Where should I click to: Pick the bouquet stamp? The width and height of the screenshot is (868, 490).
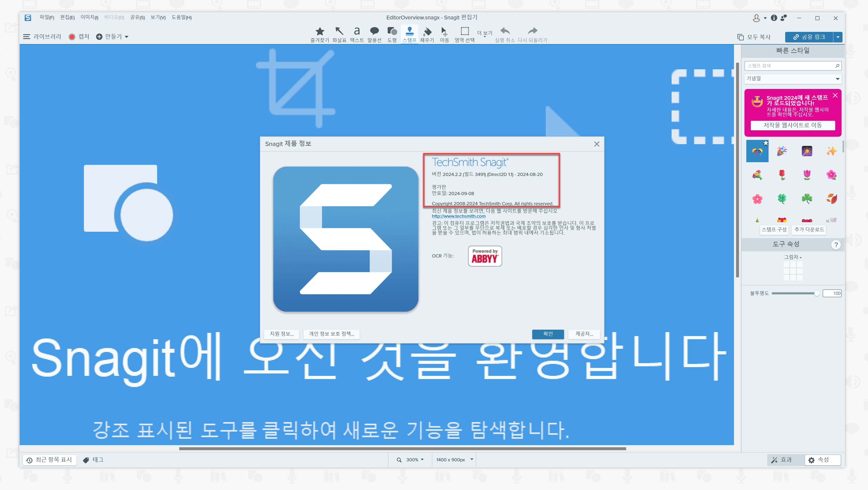pos(757,175)
